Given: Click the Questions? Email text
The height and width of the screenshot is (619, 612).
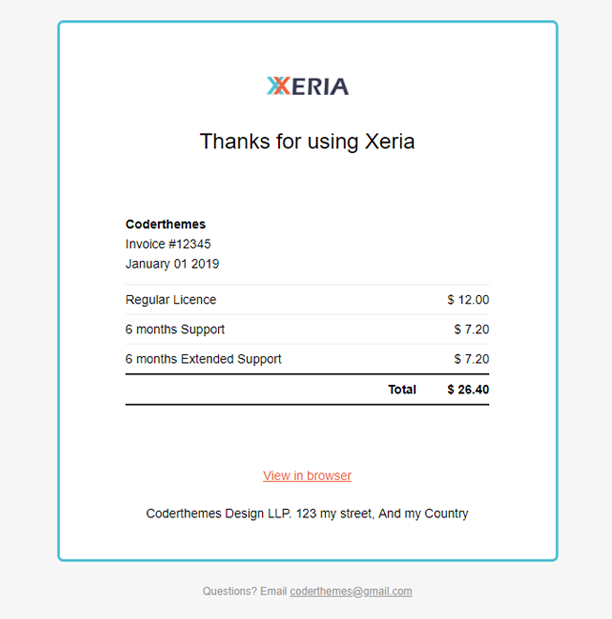Looking at the screenshot, I should click(x=245, y=591).
